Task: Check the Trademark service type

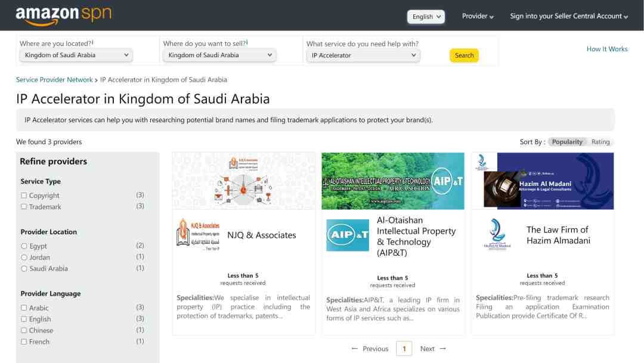Action: coord(24,207)
